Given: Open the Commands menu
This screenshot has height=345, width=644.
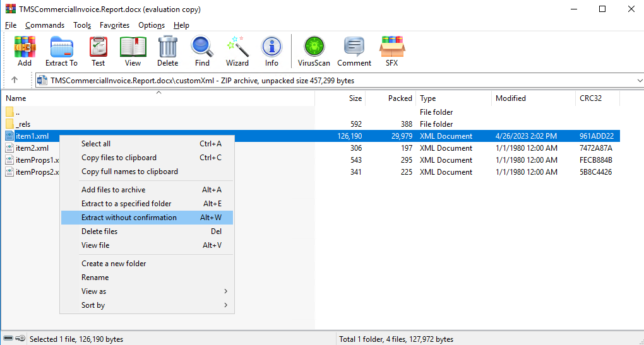Looking at the screenshot, I should click(x=45, y=25).
